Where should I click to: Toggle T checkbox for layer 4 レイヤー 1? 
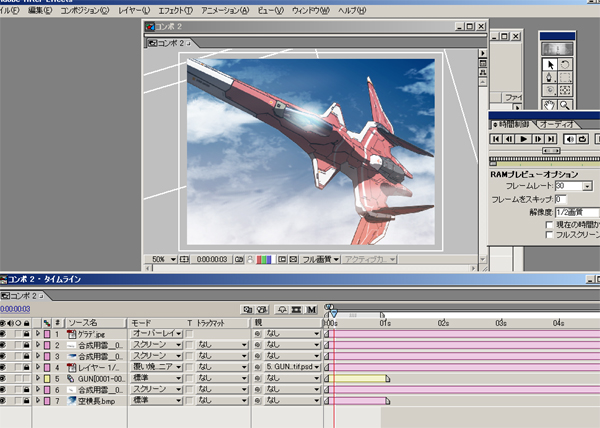pos(189,367)
